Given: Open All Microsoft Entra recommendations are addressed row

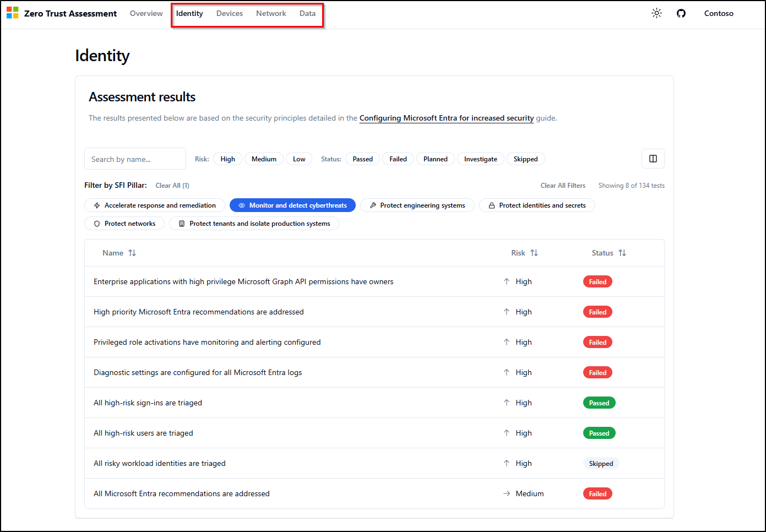Looking at the screenshot, I should pos(374,493).
